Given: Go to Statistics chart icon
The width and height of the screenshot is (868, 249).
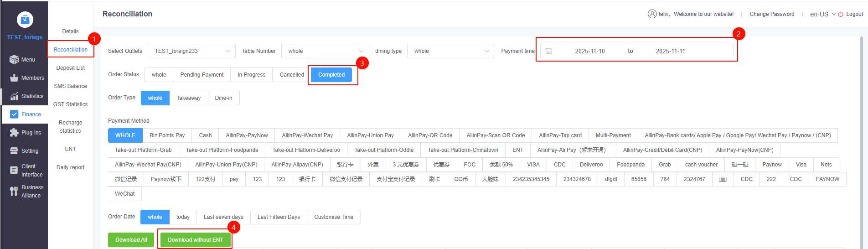Looking at the screenshot, I should (14, 96).
